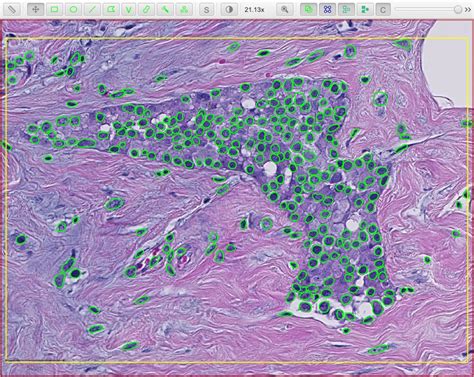Select the Polyline V tool
The image size is (474, 377).
pos(128,9)
